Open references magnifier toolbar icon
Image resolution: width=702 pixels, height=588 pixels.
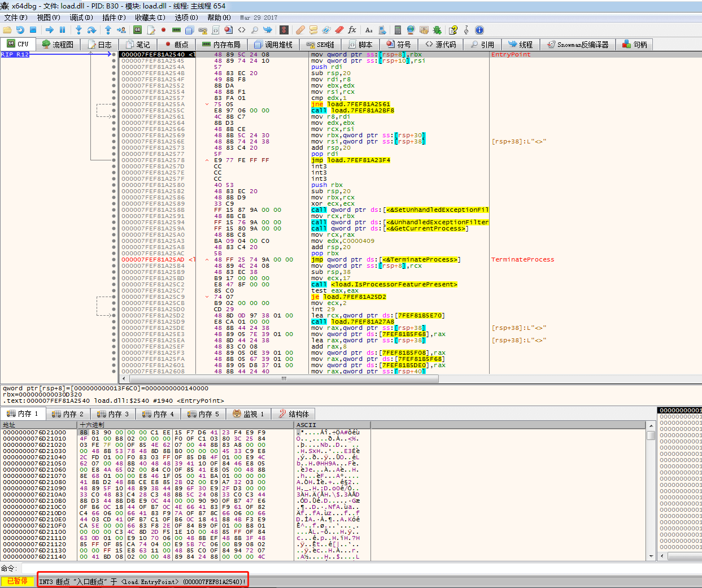[255, 30]
